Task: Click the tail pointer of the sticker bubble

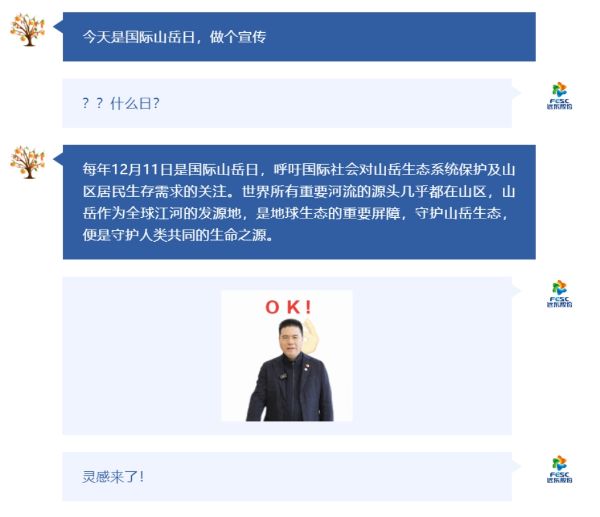Action: (x=516, y=291)
